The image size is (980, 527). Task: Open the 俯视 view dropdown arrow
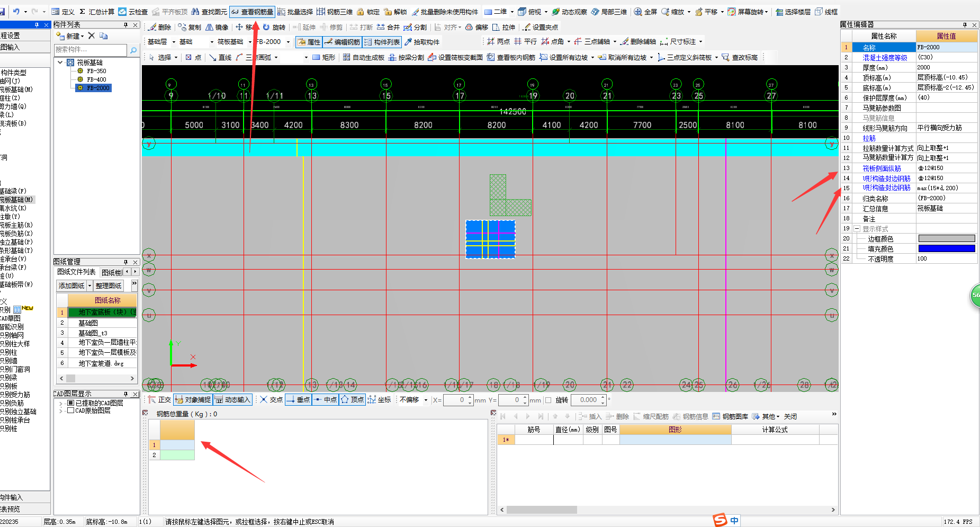(x=545, y=12)
